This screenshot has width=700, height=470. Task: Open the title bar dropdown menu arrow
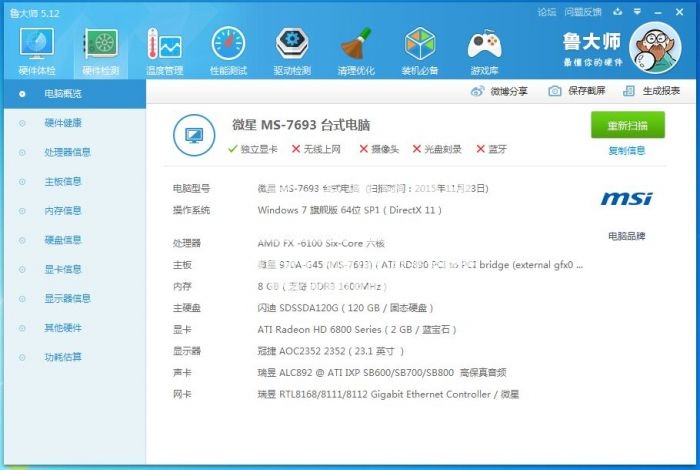(638, 12)
